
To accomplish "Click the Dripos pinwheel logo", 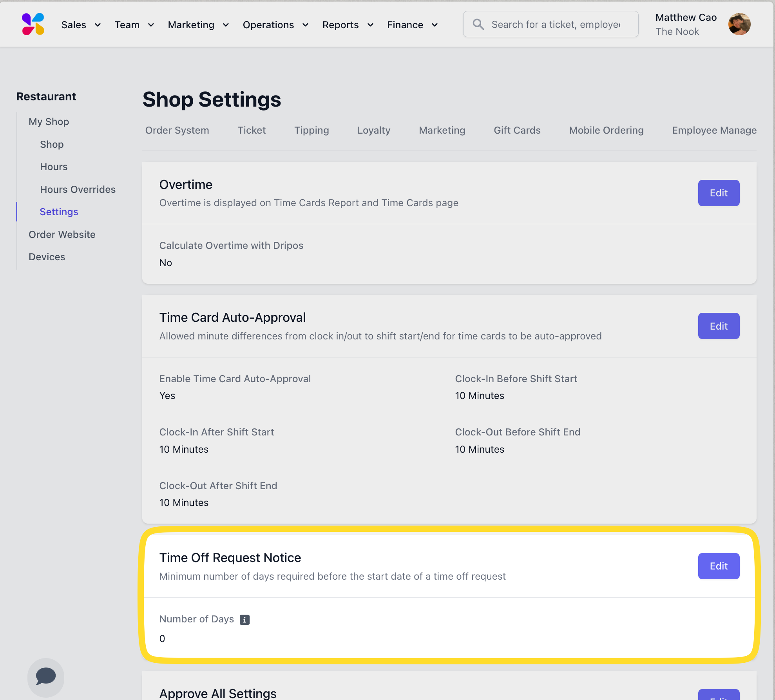I will pos(33,24).
